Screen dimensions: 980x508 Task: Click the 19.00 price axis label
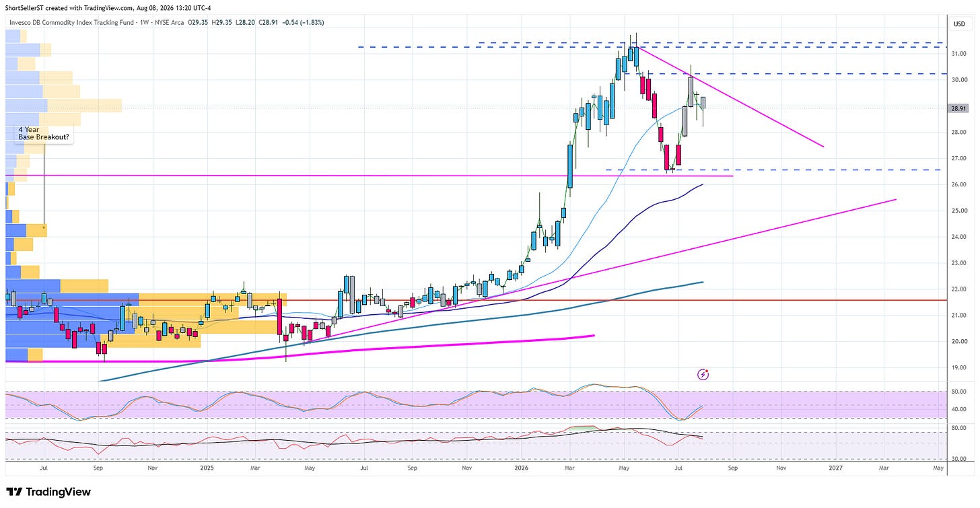[x=958, y=368]
